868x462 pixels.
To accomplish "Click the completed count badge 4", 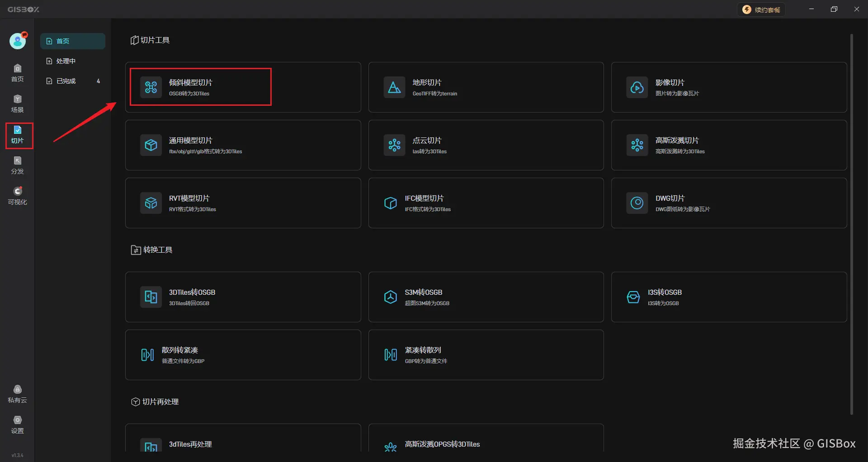I will click(x=98, y=81).
